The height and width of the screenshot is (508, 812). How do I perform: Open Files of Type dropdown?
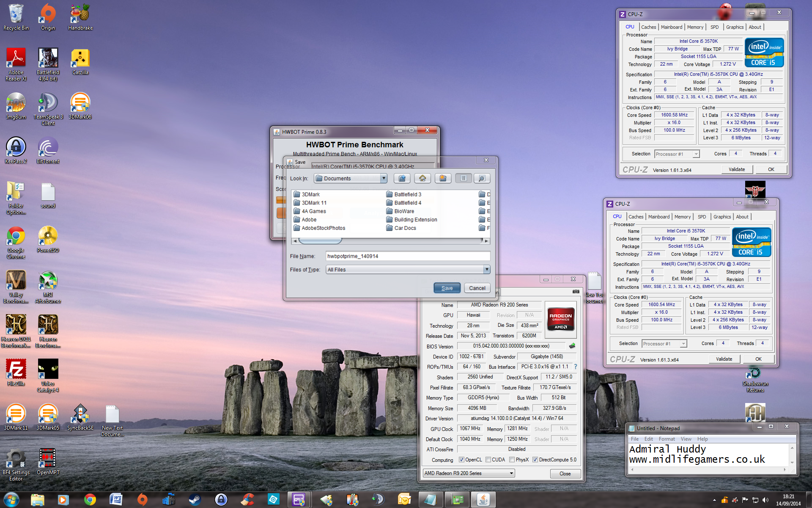(x=487, y=269)
